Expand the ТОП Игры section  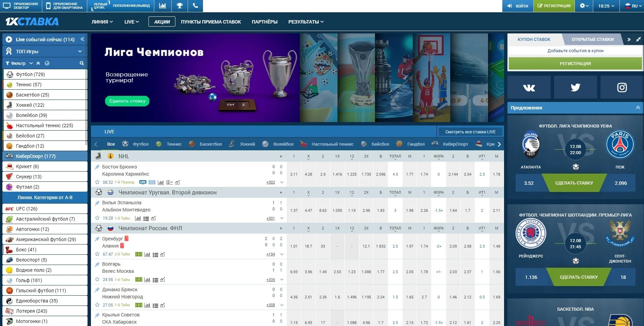coord(45,51)
